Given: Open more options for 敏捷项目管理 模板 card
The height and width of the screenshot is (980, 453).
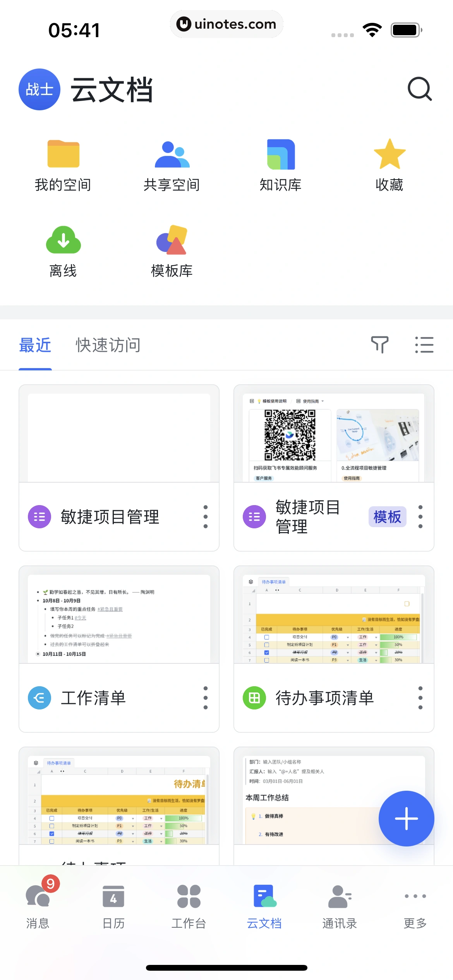Looking at the screenshot, I should [420, 517].
